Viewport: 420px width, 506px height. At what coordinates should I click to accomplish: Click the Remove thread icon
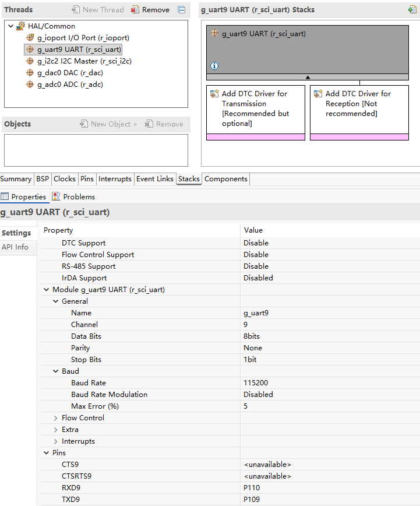pyautogui.click(x=135, y=10)
